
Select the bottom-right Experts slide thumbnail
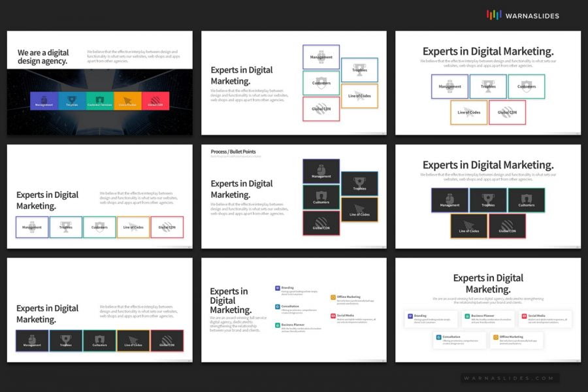(x=489, y=310)
